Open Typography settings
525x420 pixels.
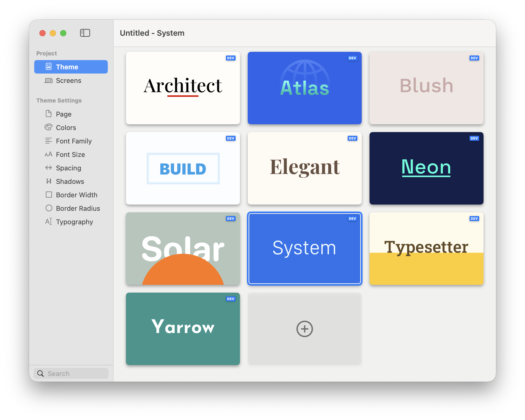(71, 222)
